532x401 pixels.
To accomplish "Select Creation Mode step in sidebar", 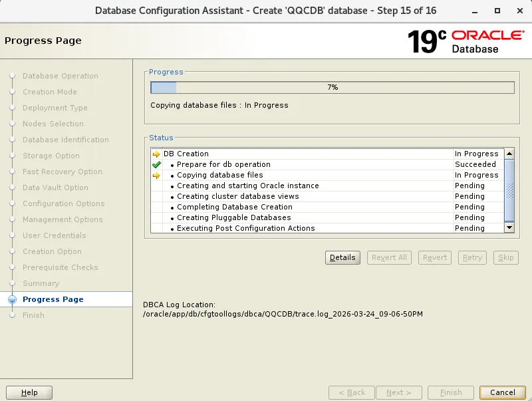I will pyautogui.click(x=49, y=92).
